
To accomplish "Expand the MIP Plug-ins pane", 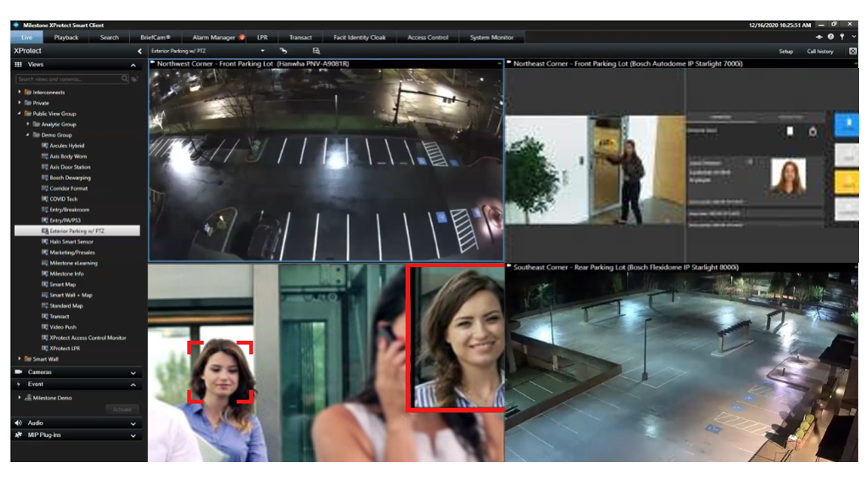I will tap(133, 435).
